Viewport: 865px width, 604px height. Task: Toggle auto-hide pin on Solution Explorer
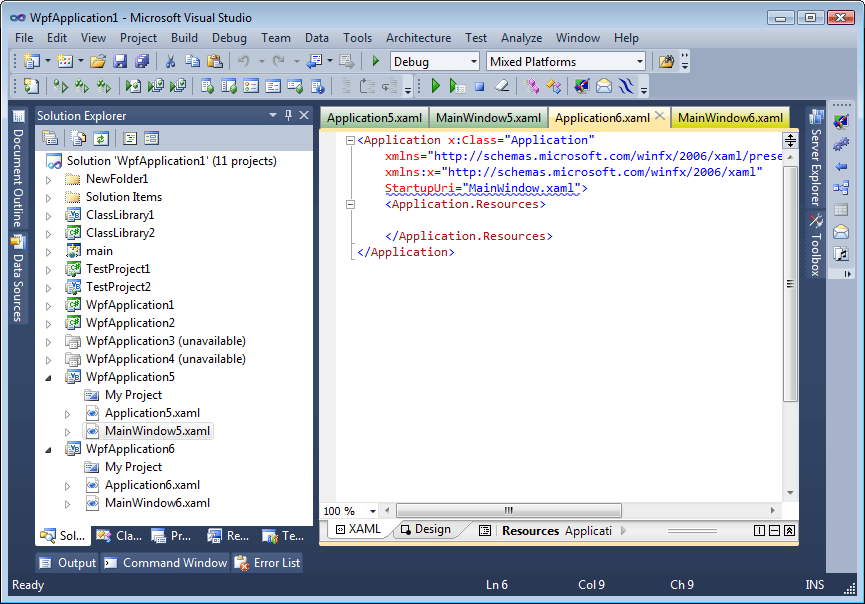289,115
